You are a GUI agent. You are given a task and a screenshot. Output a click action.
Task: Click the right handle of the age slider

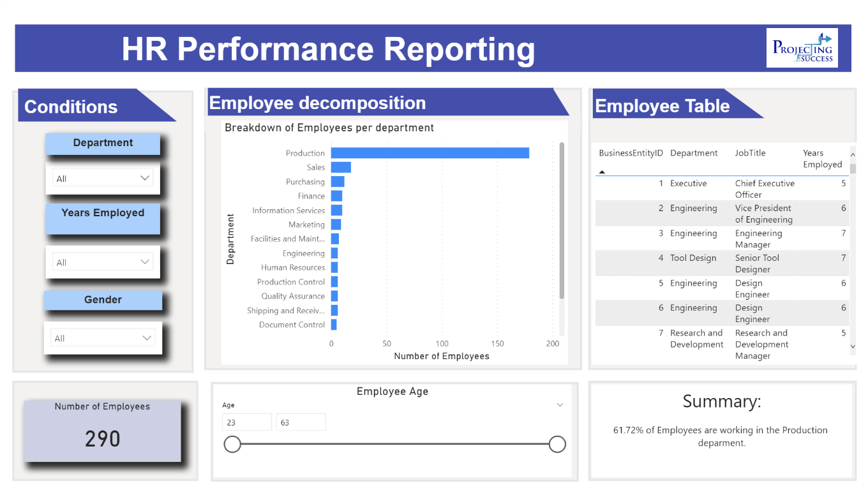[557, 444]
